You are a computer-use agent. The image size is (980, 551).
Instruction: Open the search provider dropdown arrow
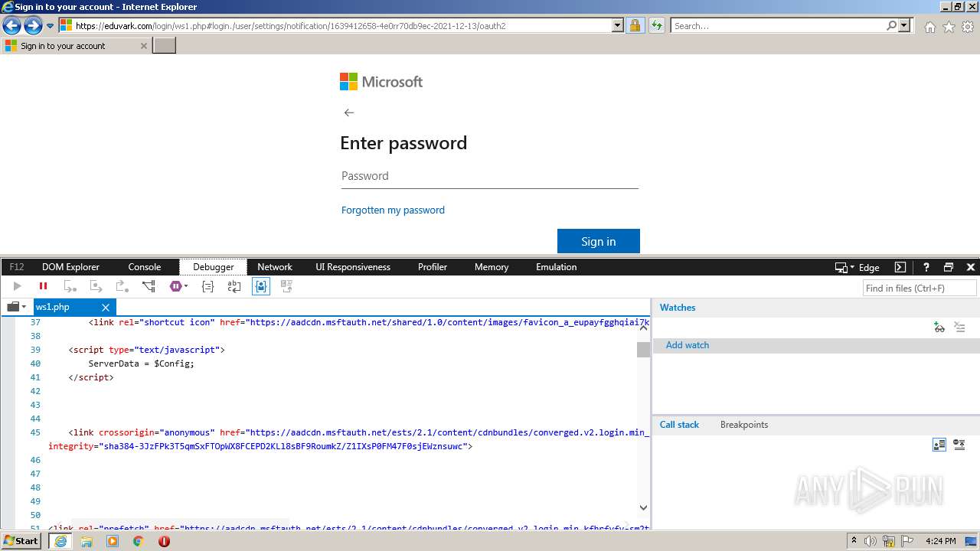(x=904, y=26)
